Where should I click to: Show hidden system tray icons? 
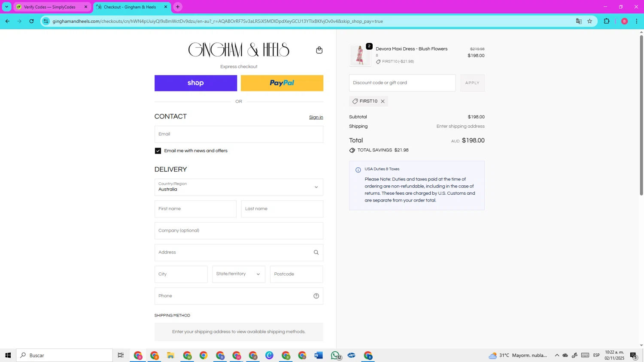pos(557,355)
